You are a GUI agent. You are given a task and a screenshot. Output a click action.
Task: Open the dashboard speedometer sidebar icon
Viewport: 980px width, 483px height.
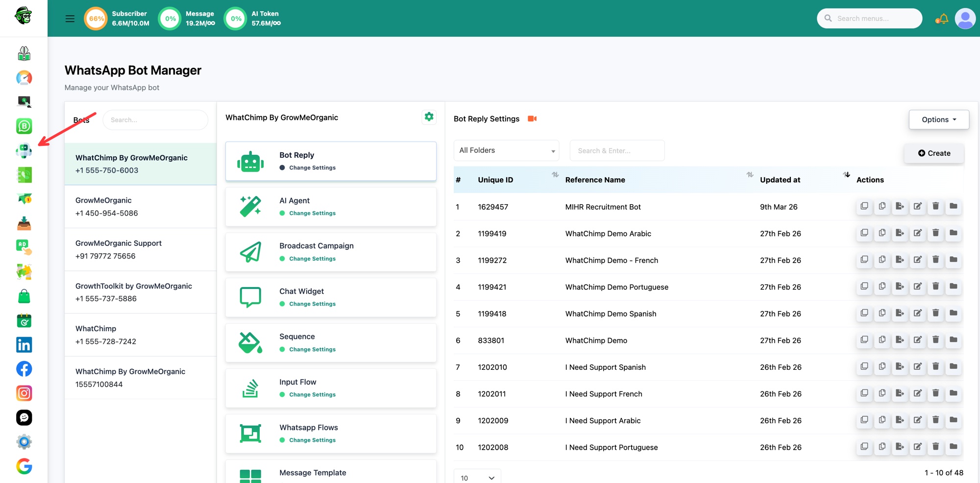click(24, 77)
